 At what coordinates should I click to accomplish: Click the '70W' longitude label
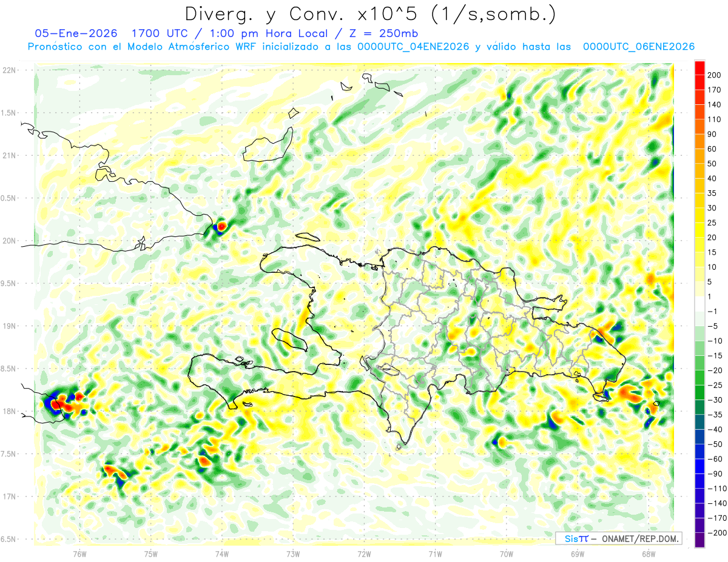click(506, 553)
